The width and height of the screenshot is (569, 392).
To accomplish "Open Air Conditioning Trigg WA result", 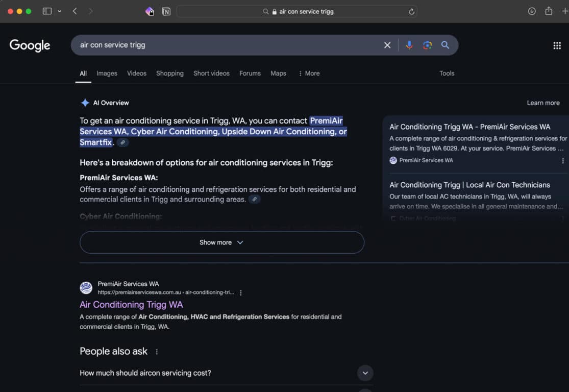I will (x=131, y=305).
